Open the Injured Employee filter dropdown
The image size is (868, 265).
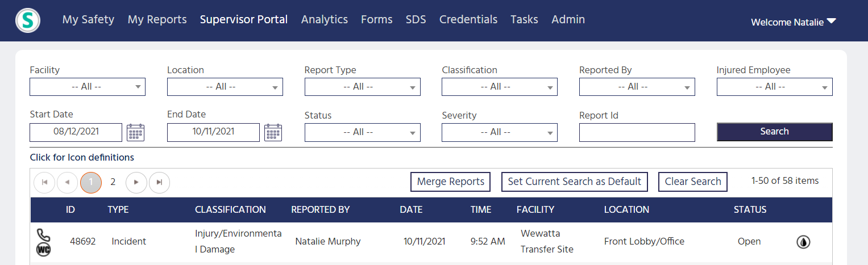[x=775, y=87]
